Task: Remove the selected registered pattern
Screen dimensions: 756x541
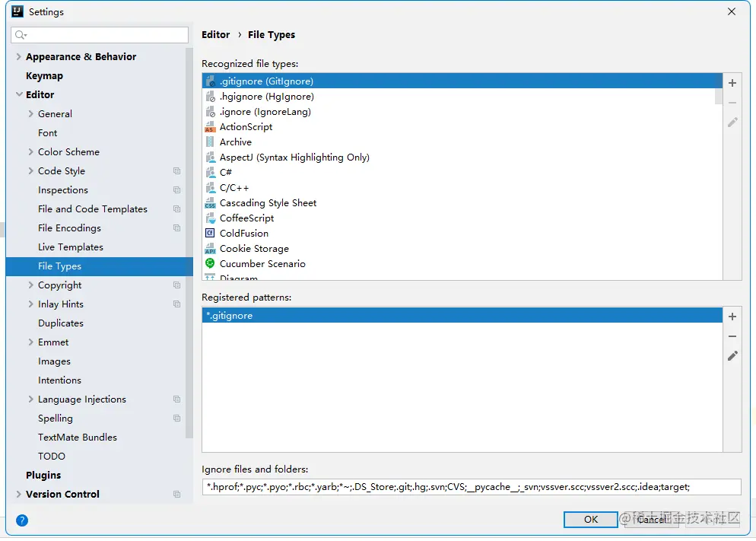Action: pos(732,336)
